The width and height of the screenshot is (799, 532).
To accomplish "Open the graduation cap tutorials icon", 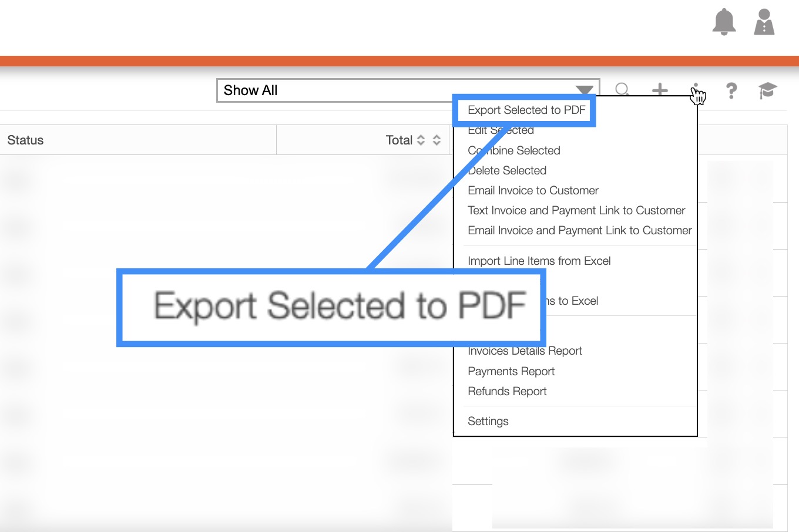I will point(767,90).
